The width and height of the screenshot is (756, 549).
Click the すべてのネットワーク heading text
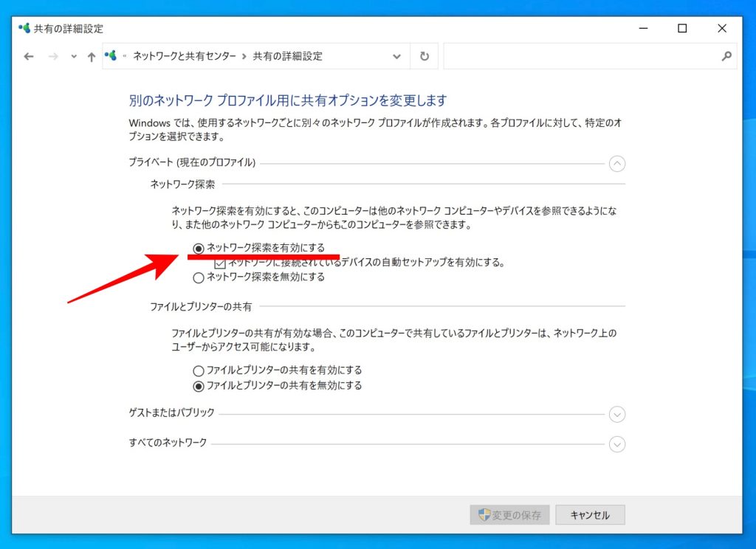point(168,443)
